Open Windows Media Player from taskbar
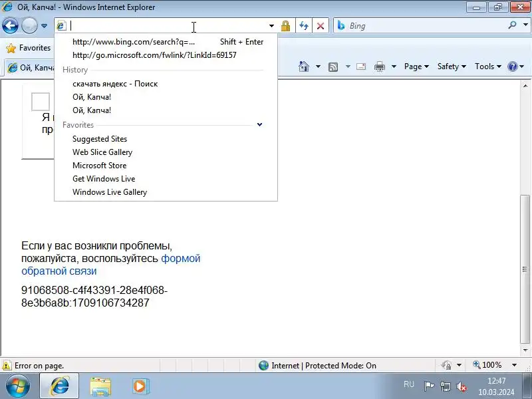532x399 pixels. [x=140, y=386]
